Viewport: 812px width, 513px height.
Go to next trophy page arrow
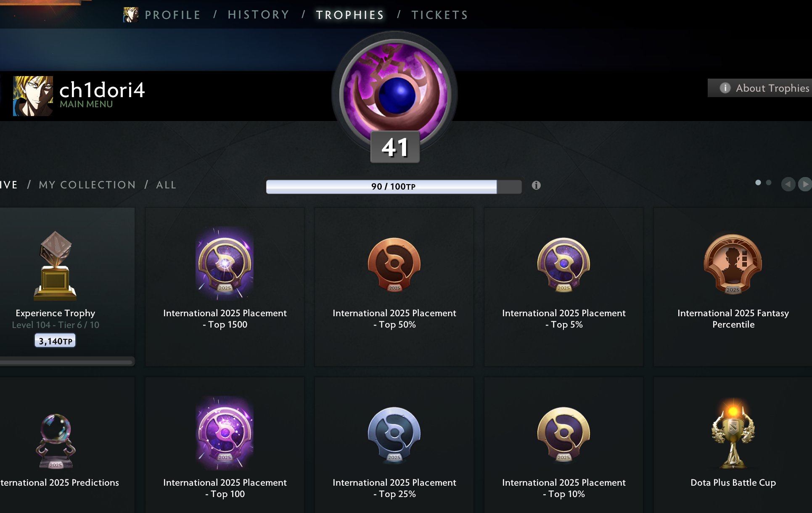804,184
